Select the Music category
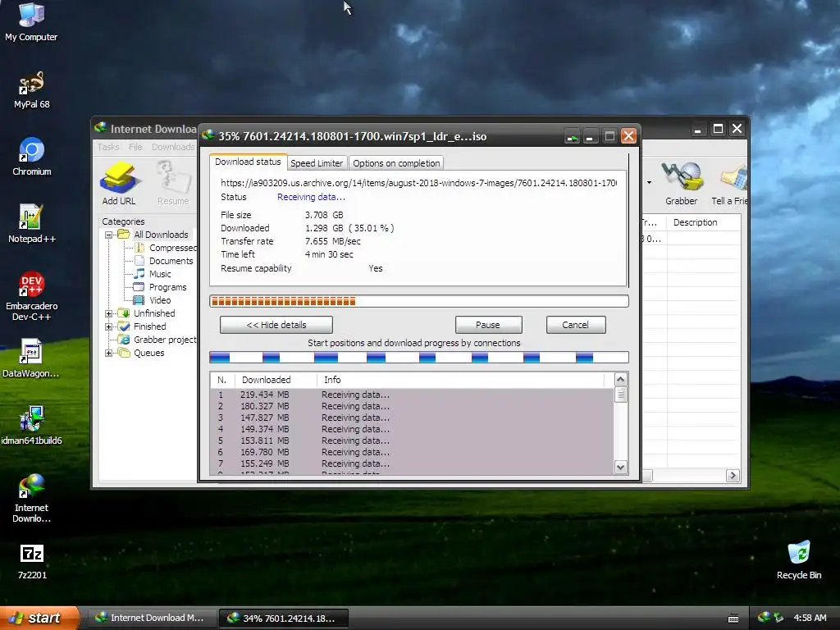Screen dimensions: 840x630 (152, 274)
